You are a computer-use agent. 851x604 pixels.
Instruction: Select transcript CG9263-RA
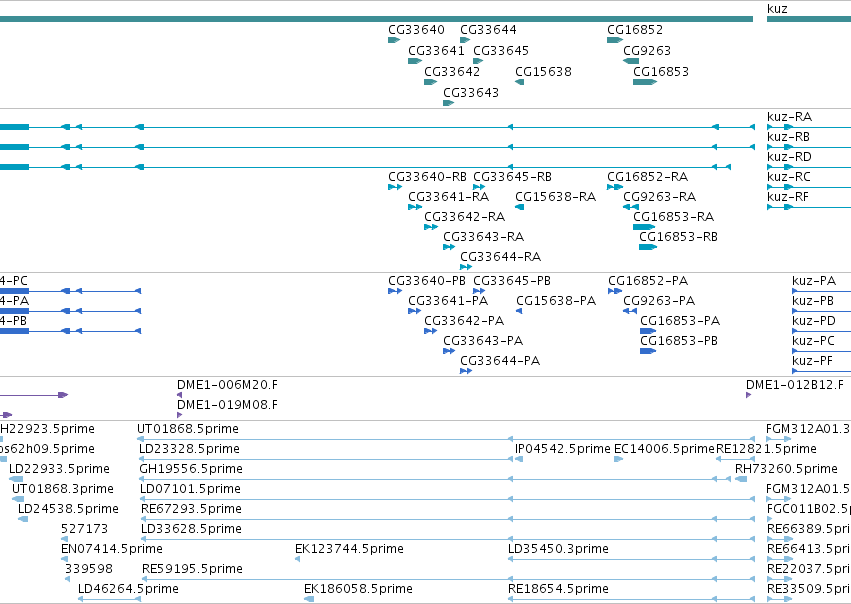point(659,197)
